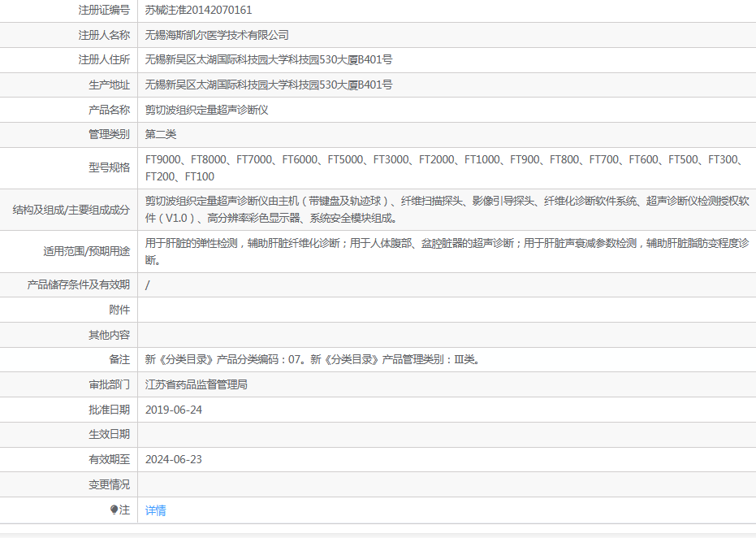This screenshot has width=756, height=538.
Task: Select the 批准日期 label
Action: [x=110, y=410]
